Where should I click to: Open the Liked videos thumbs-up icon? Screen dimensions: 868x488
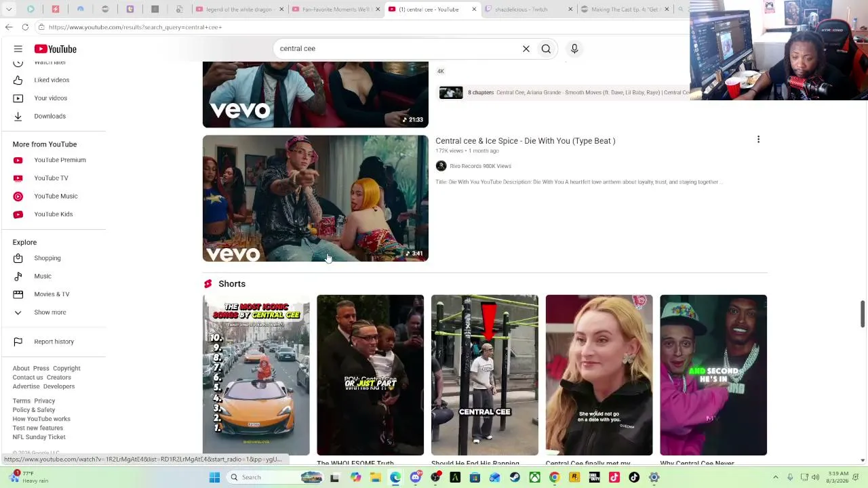click(x=18, y=80)
